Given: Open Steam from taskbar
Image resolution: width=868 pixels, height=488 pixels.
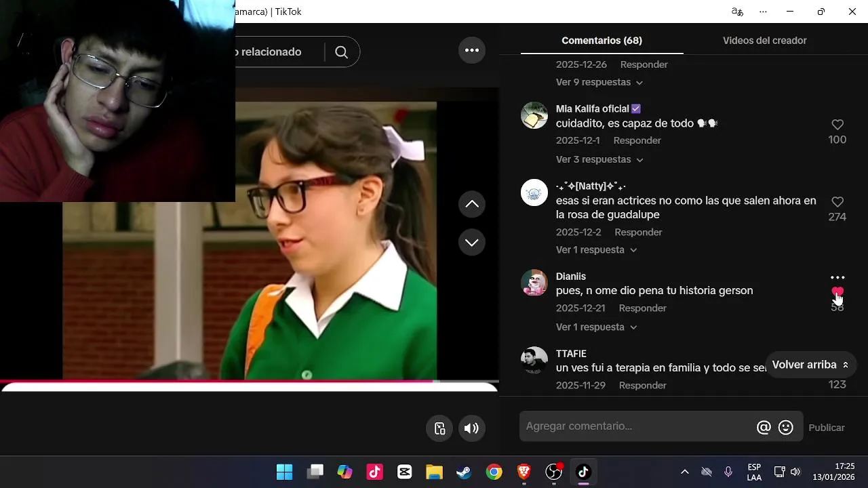Looking at the screenshot, I should [x=464, y=472].
